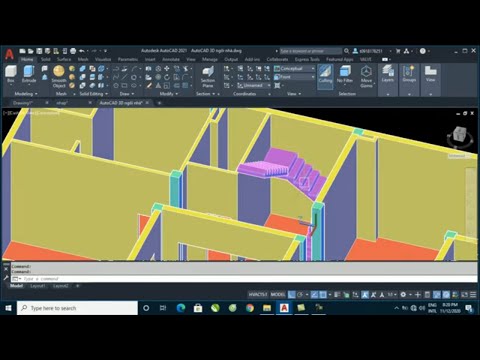Switch to the Drawing1 file tab
This screenshot has height=360, width=480.
[23, 103]
